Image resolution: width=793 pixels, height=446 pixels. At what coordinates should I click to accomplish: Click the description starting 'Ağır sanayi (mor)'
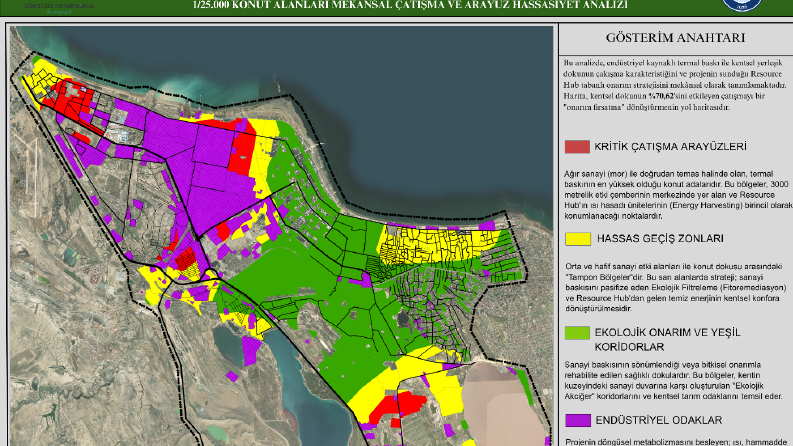678,195
